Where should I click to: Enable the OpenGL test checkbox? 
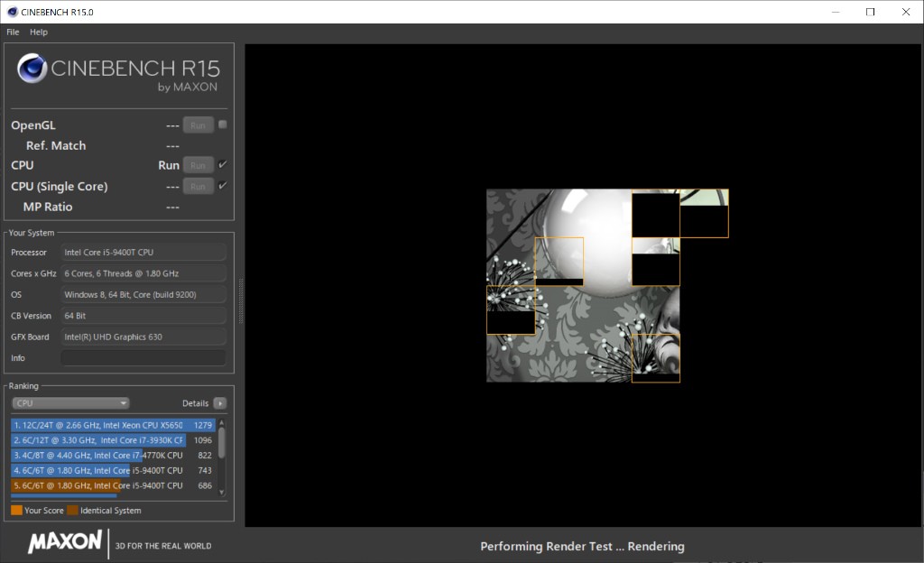coord(223,125)
